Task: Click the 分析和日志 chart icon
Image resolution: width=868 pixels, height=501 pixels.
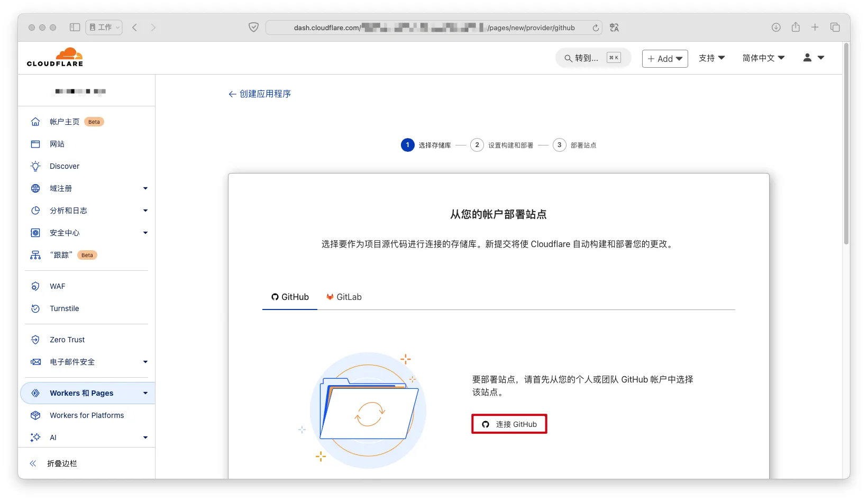Action: 35,211
